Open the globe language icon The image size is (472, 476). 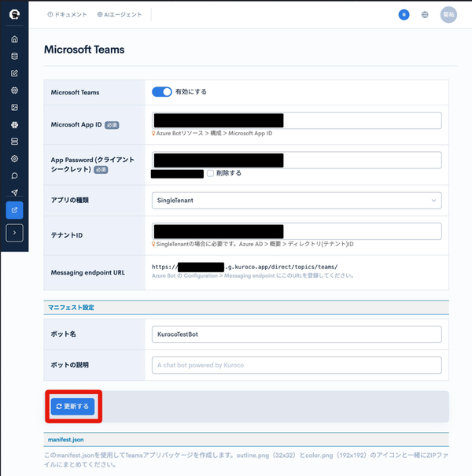tap(425, 15)
